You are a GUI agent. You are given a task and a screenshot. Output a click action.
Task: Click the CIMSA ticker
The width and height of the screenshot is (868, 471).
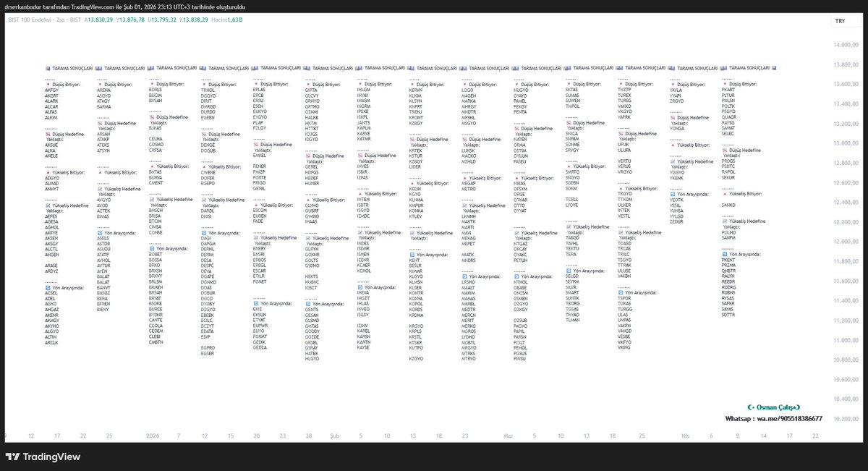156,226
